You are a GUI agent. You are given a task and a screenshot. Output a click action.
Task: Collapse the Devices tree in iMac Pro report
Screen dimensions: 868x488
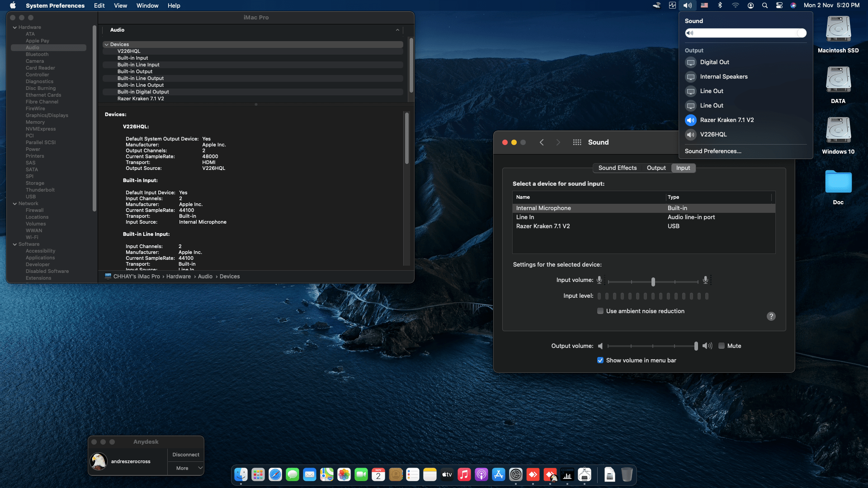pos(107,44)
